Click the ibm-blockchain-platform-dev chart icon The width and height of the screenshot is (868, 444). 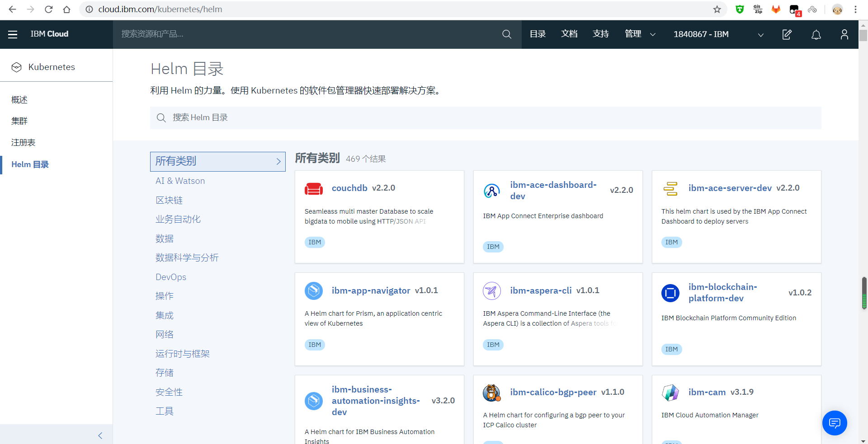pyautogui.click(x=670, y=293)
